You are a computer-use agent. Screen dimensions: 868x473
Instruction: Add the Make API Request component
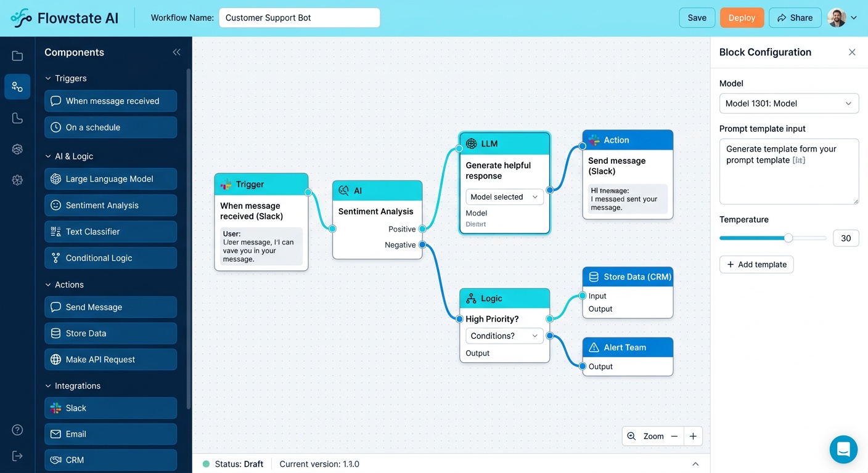110,360
